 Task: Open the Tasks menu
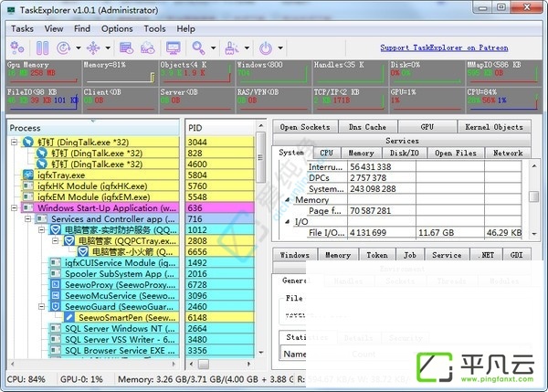point(22,28)
